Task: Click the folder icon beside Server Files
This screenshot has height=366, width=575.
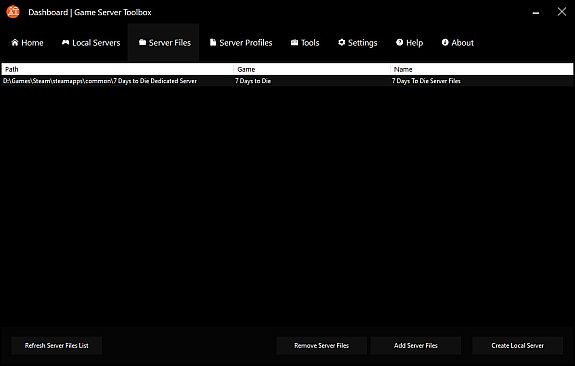Action: point(142,43)
